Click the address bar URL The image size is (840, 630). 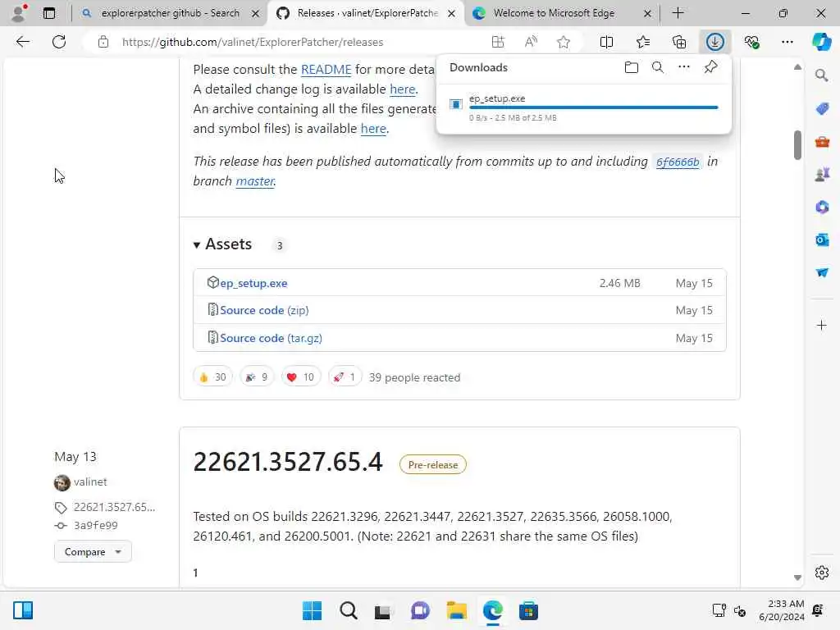pyautogui.click(x=253, y=42)
